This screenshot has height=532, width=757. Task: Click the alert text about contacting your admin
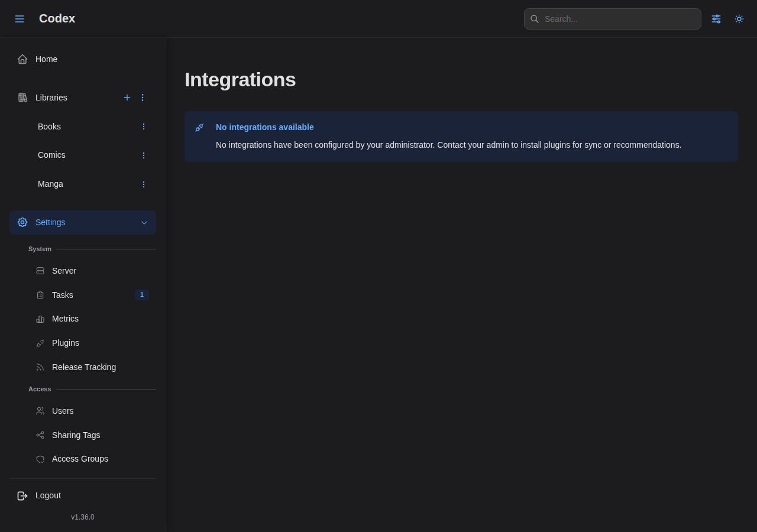click(x=449, y=145)
